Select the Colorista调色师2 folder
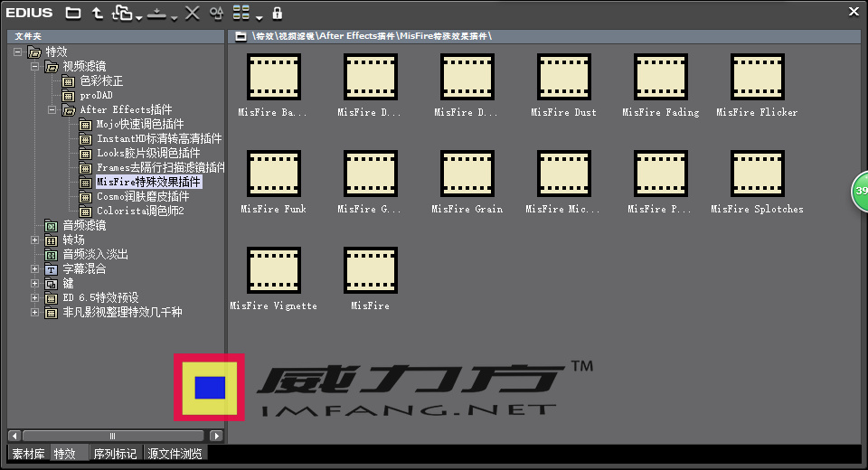Screen dimensions: 868x470 (141, 211)
